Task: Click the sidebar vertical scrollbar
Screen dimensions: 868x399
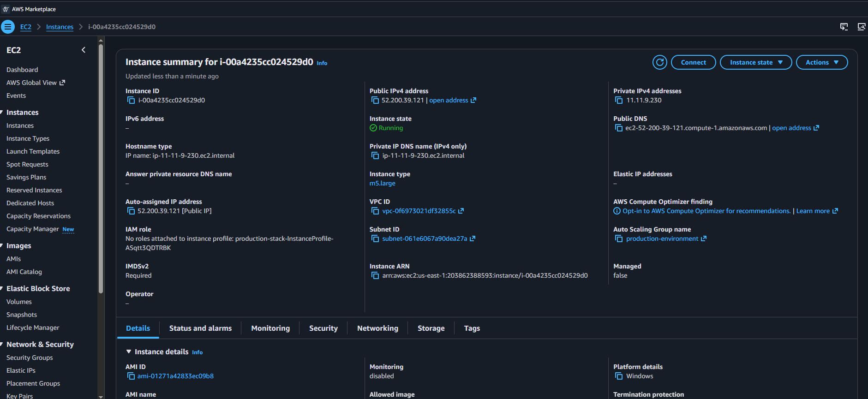Action: coord(101,168)
